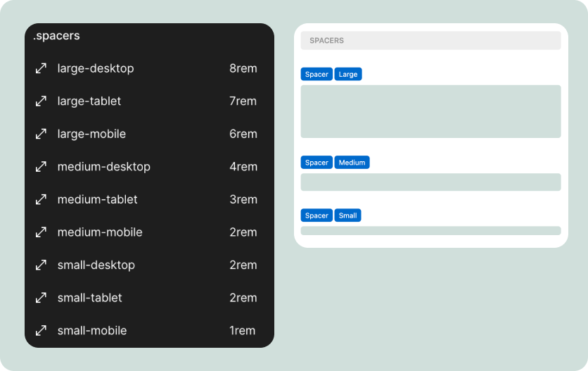Click the resize icon beside large-mobile
Viewport: 588px width, 371px height.
pyautogui.click(x=41, y=134)
